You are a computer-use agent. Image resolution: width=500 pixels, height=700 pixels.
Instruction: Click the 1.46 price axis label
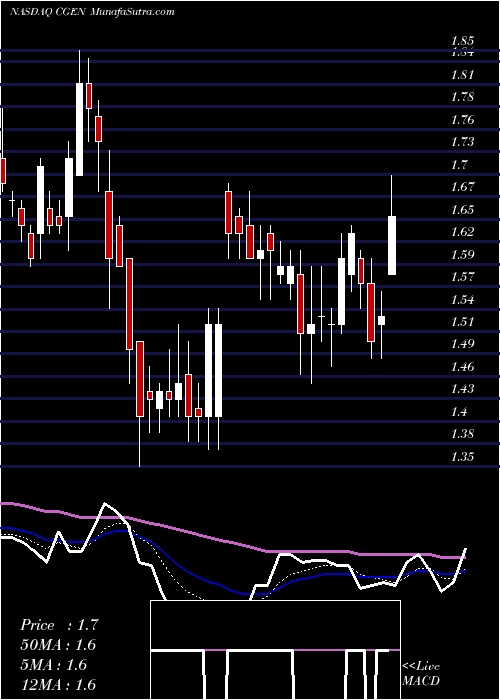click(x=463, y=367)
